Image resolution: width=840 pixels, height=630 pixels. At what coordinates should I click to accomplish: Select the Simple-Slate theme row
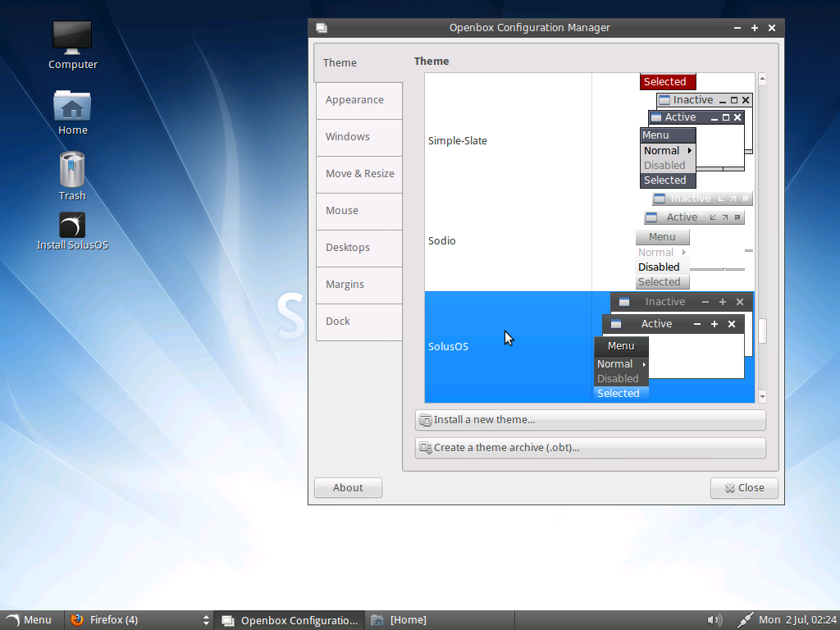[x=589, y=141]
